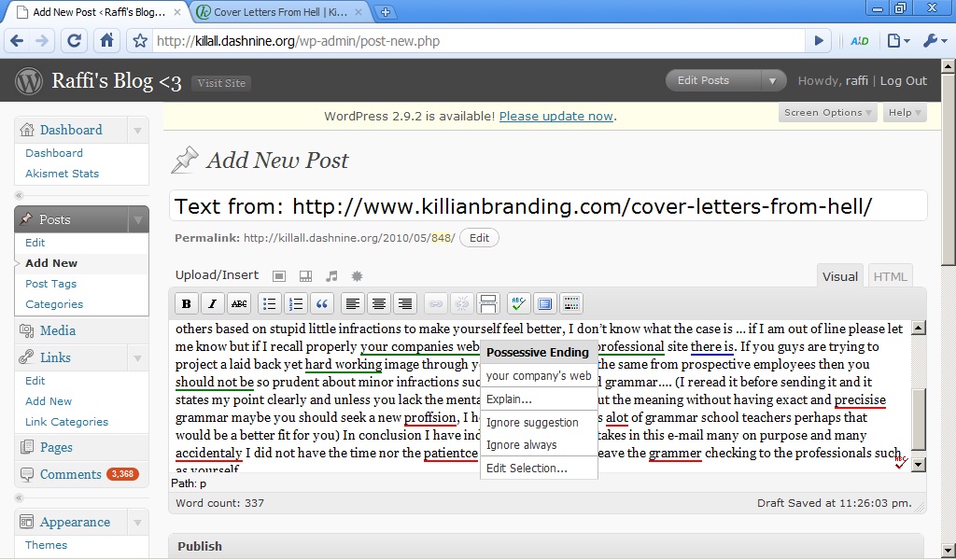The height and width of the screenshot is (560, 956).
Task: Choose Ignore always in suggestion menu
Action: coord(521,445)
